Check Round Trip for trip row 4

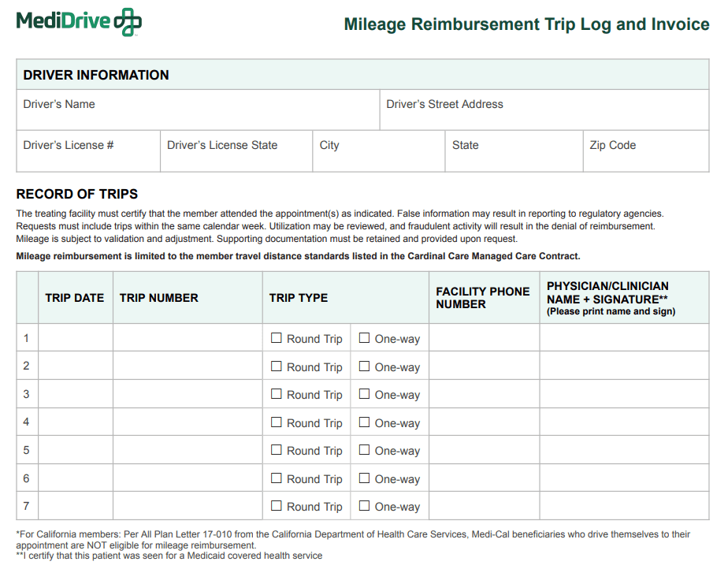(x=277, y=422)
